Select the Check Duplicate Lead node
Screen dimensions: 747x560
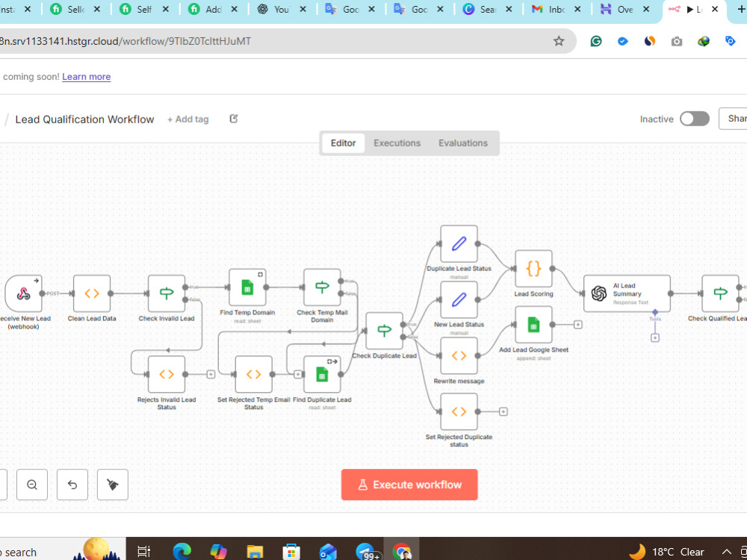coord(385,331)
